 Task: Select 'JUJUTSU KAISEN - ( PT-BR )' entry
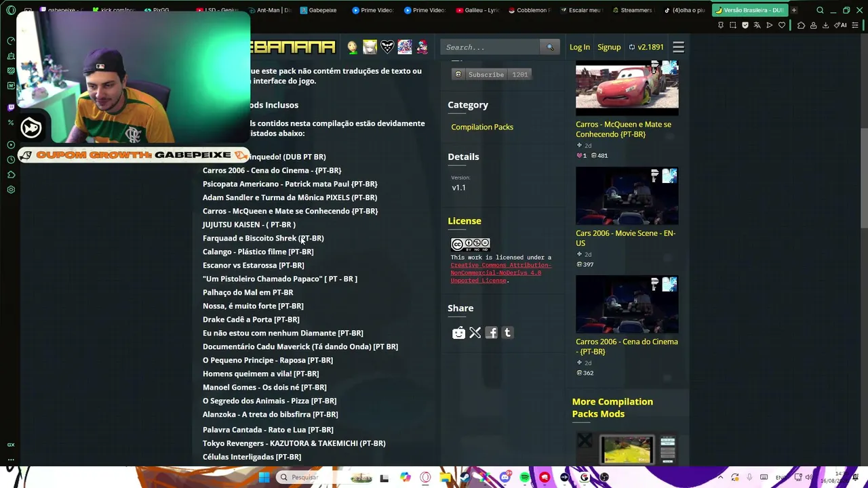249,224
